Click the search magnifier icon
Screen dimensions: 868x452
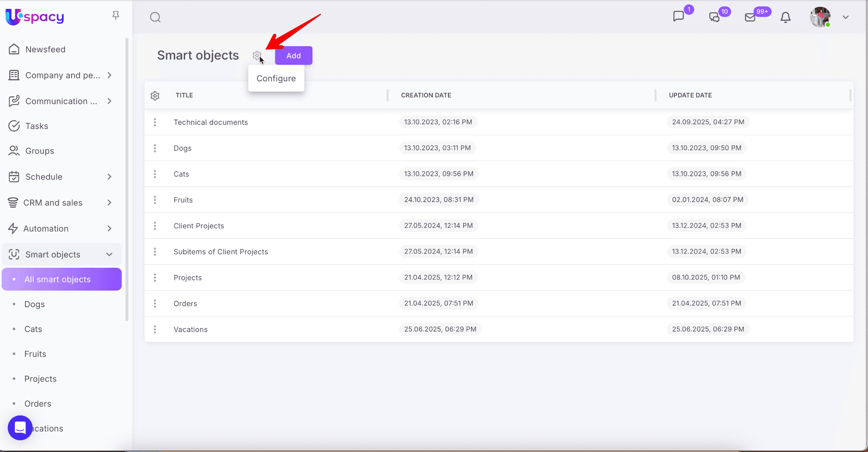pos(155,17)
